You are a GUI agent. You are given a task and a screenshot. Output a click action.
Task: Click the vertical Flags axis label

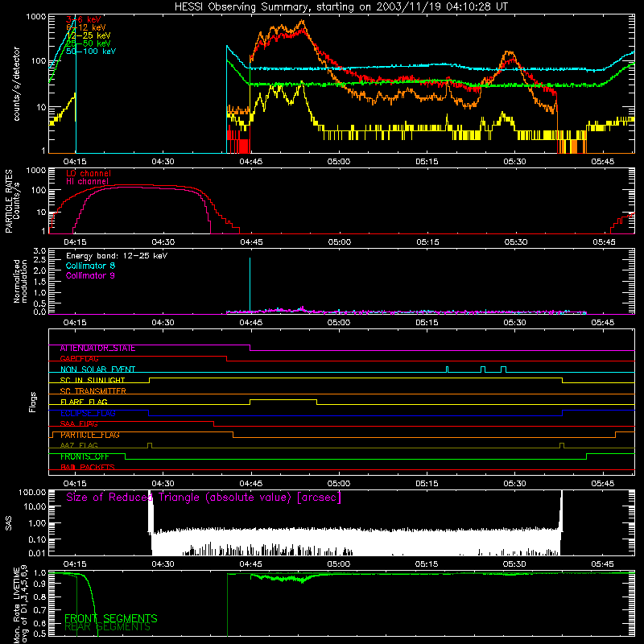point(33,402)
